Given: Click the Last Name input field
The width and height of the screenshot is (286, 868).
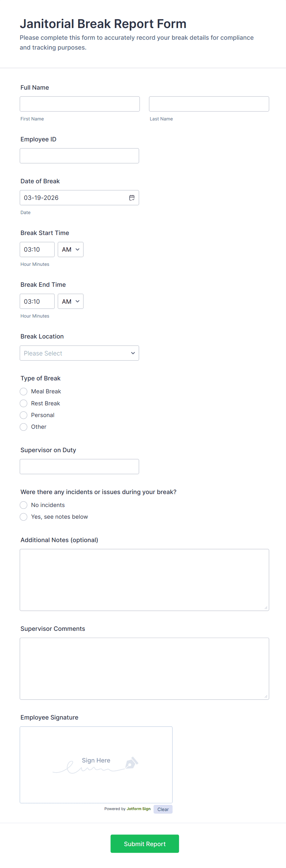Looking at the screenshot, I should click(x=209, y=104).
